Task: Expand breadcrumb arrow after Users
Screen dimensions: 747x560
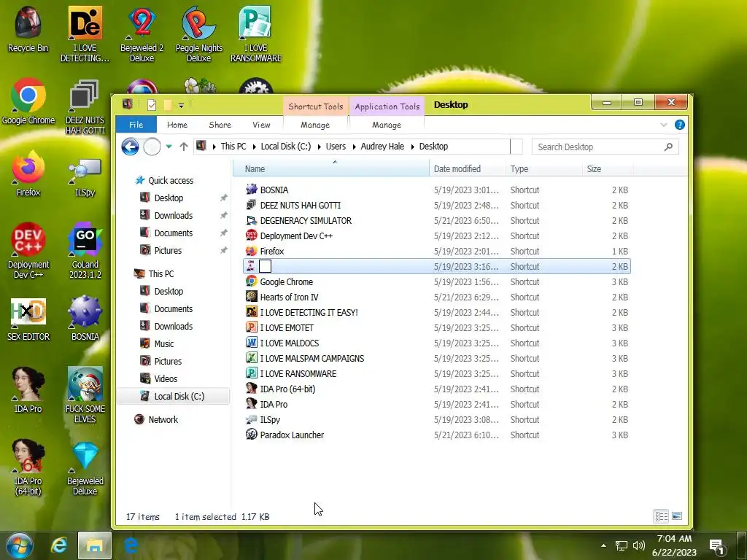Action: pyautogui.click(x=354, y=147)
